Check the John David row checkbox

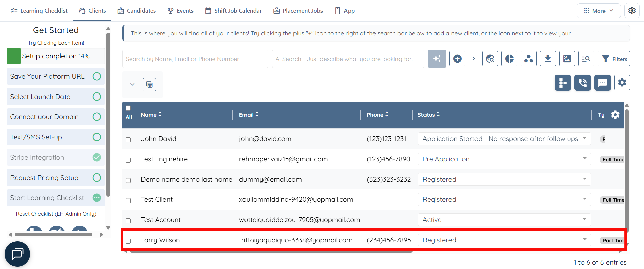click(x=128, y=140)
